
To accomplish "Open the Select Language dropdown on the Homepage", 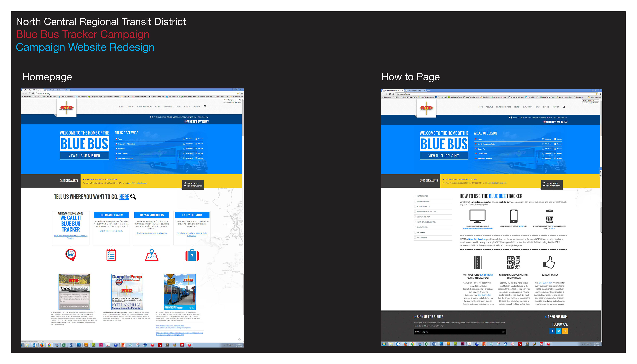I will coord(232,100).
